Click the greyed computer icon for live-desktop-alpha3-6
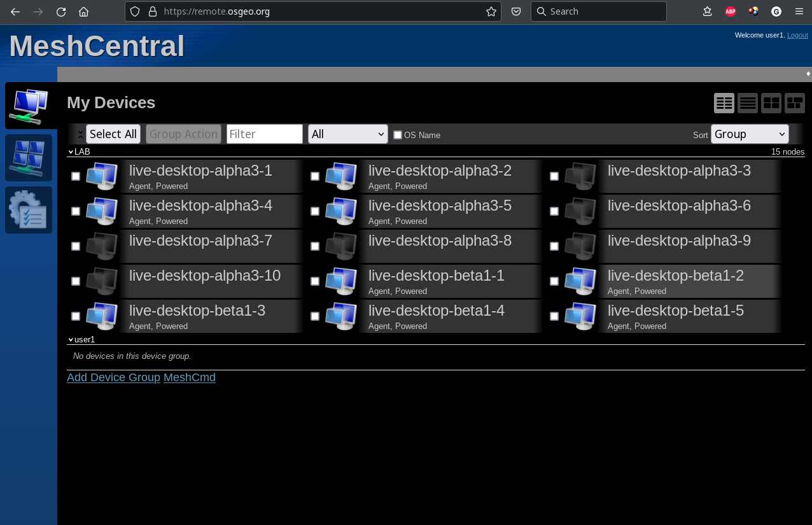The width and height of the screenshot is (812, 525). point(580,211)
